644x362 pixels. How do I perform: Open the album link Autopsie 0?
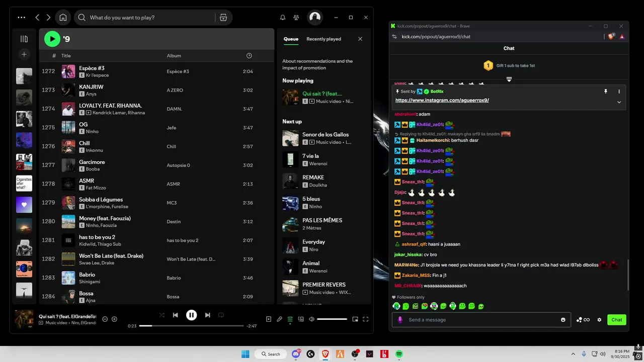[x=179, y=165]
